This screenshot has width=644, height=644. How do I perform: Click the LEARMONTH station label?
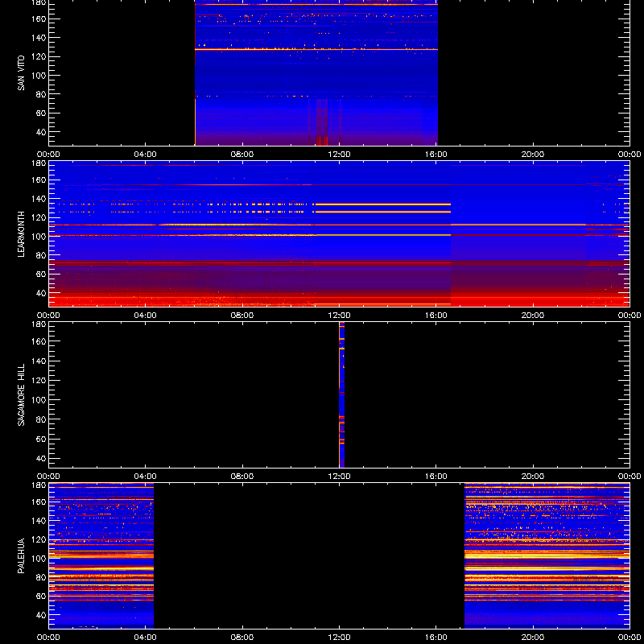click(21, 234)
